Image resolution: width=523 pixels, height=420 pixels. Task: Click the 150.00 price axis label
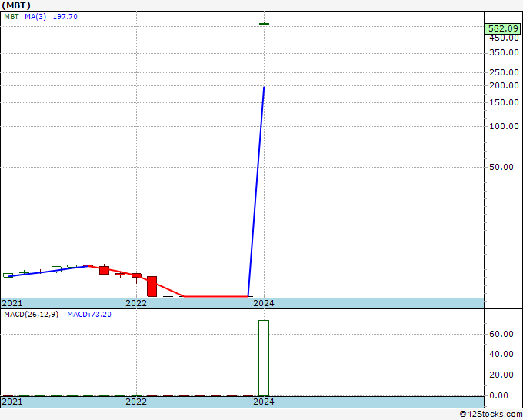504,102
